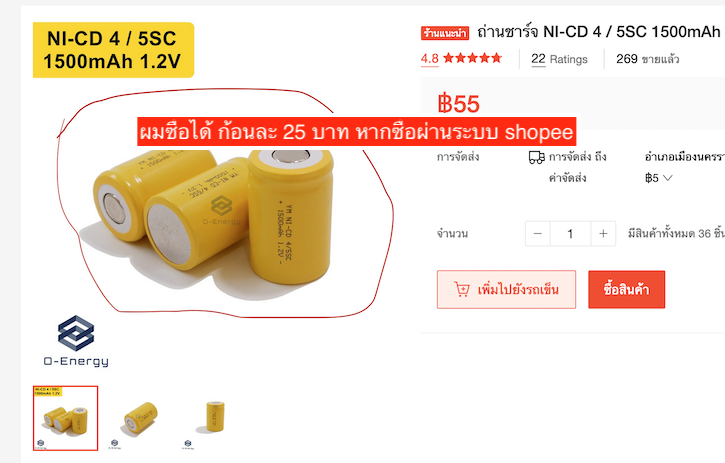Click เพิ่มไปยังรถเข็น add to cart button
This screenshot has width=725, height=463.
tap(506, 290)
